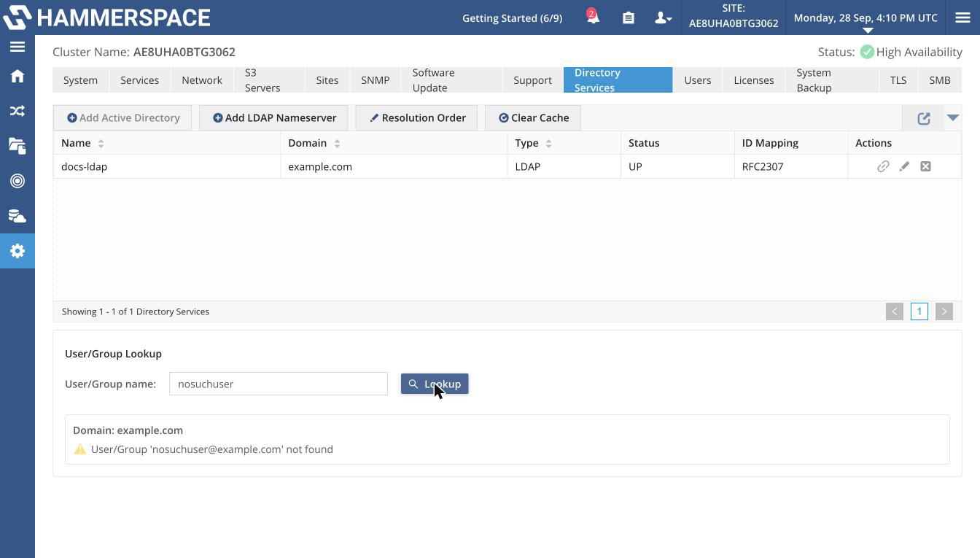The height and width of the screenshot is (558, 980).
Task: Open the administration gear sidebar icon
Action: pyautogui.click(x=17, y=251)
